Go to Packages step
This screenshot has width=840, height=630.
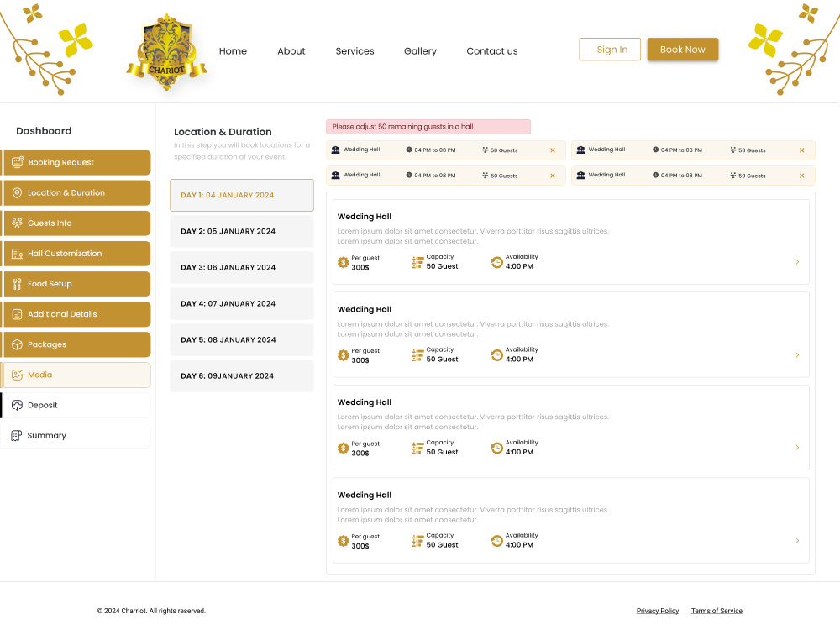click(x=76, y=344)
